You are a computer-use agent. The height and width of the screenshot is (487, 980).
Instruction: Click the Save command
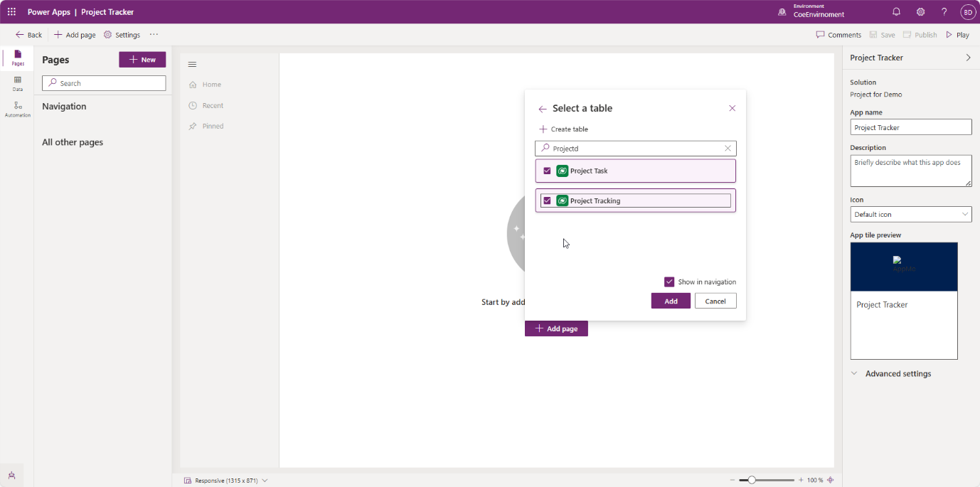pos(882,35)
